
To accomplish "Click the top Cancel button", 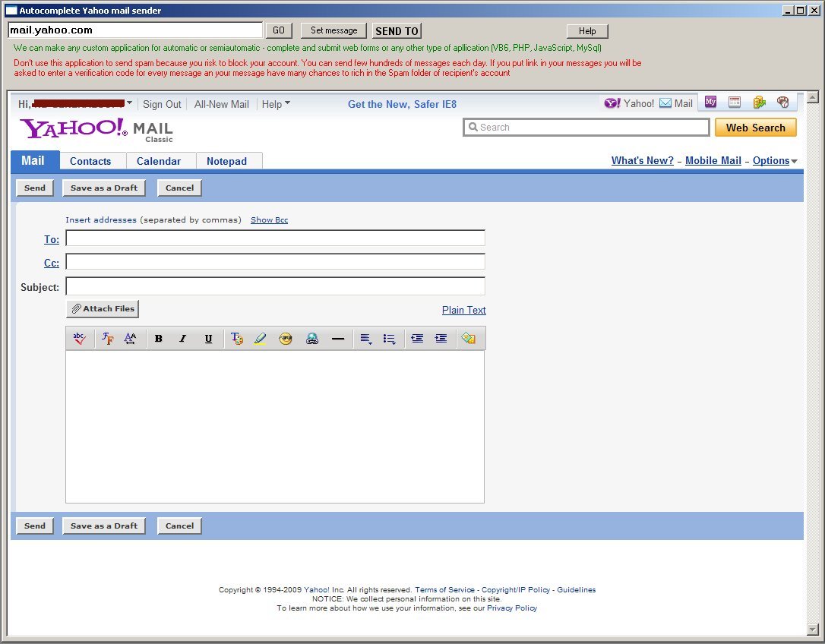I will (179, 188).
